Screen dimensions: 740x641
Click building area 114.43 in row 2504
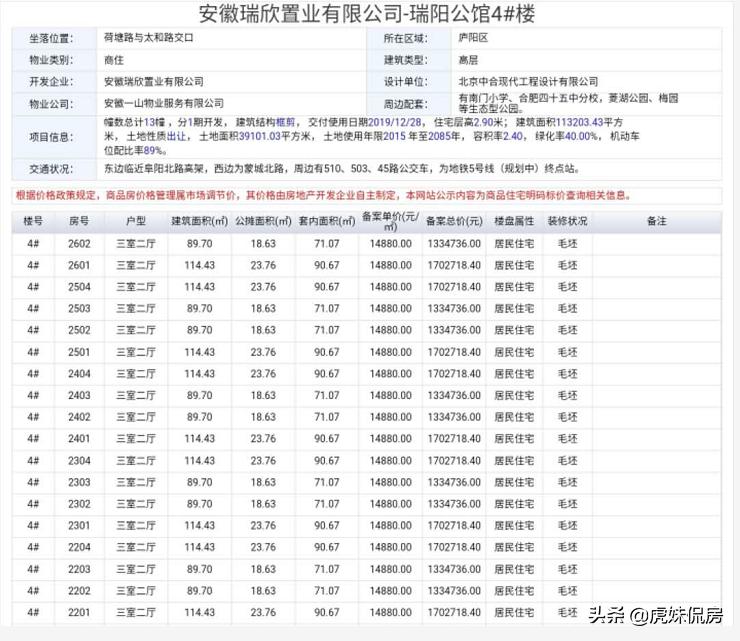coord(200,287)
